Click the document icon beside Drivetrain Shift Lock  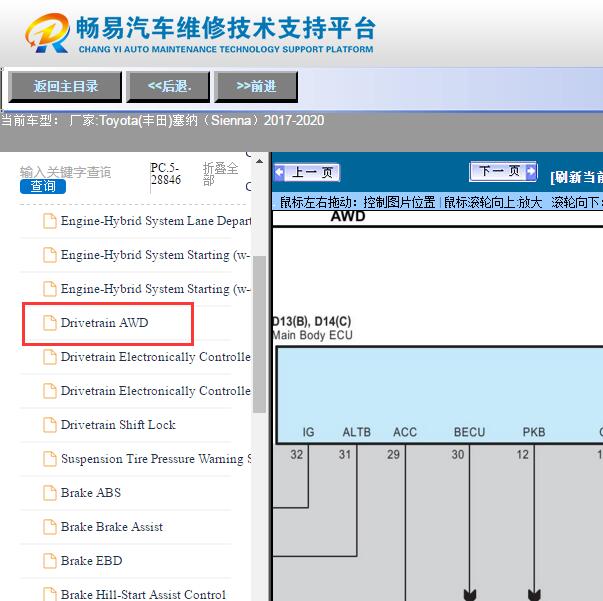click(x=50, y=425)
